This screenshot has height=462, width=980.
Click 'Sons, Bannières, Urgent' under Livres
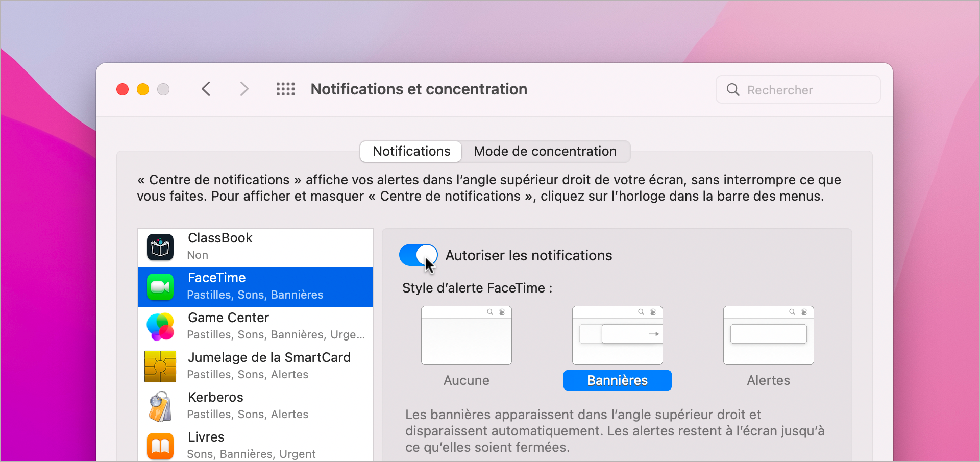pyautogui.click(x=251, y=454)
